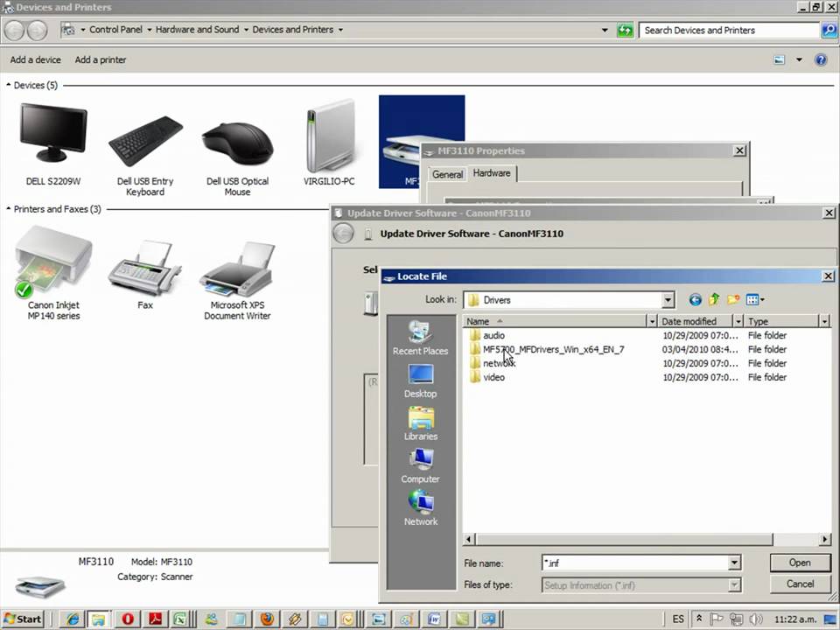Image resolution: width=840 pixels, height=630 pixels.
Task: Select the Canon Inkjet MP140 series printer
Action: [53, 273]
